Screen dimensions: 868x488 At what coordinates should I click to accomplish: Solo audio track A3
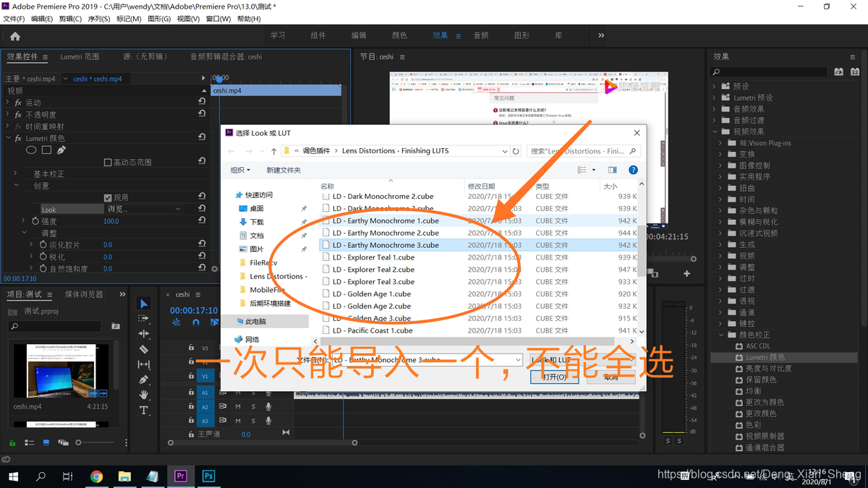[253, 421]
